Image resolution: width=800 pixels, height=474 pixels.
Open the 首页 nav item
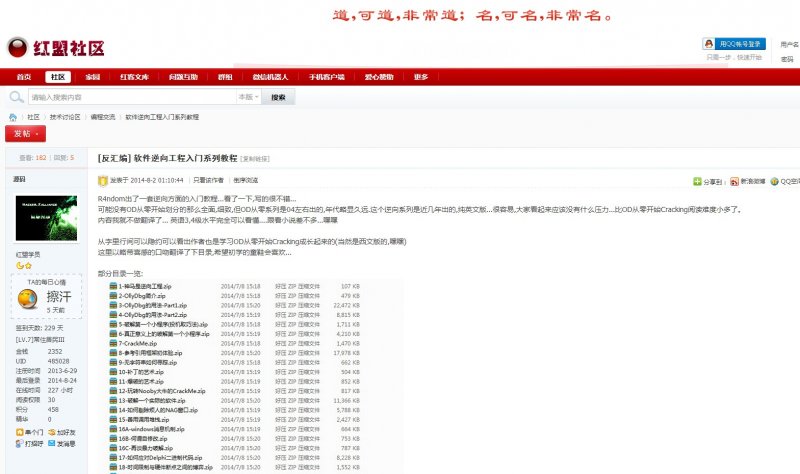23,77
